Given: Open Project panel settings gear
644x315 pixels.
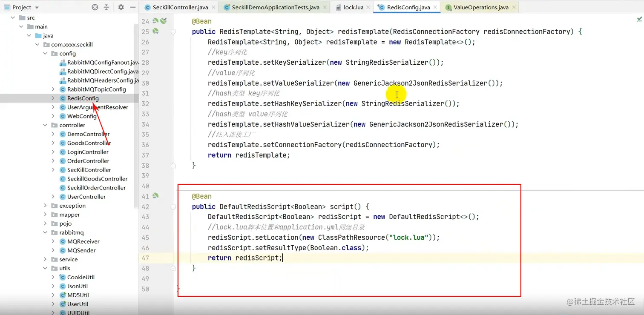Looking at the screenshot, I should pos(121,7).
